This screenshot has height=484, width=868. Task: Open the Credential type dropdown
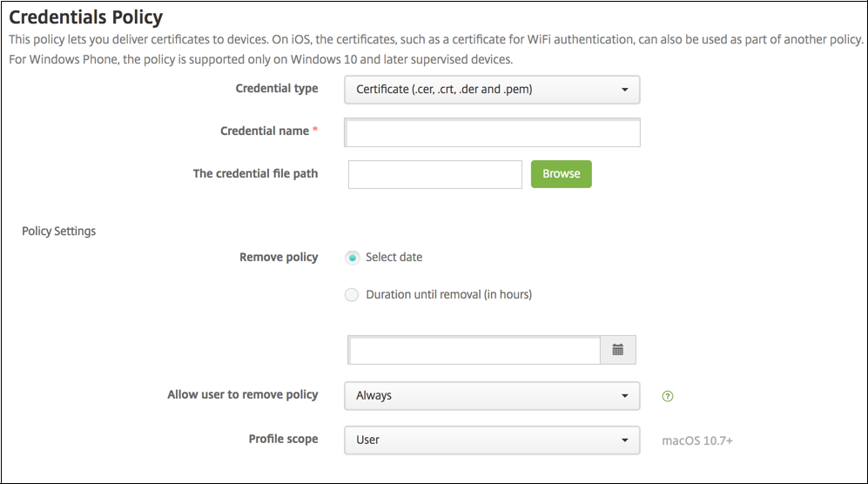[492, 90]
